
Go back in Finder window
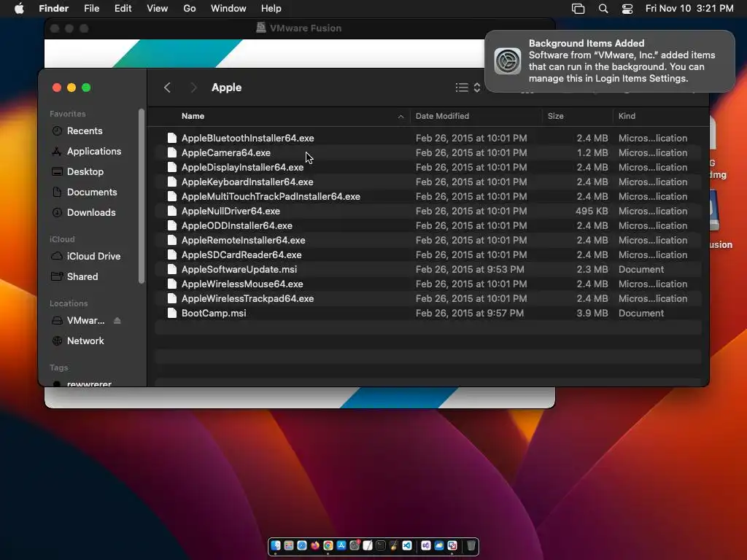tap(167, 87)
